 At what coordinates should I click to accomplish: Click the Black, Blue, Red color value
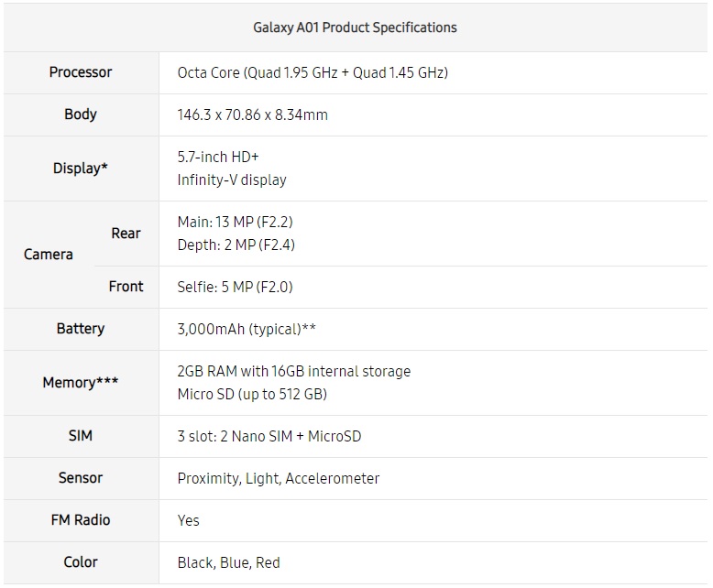(228, 562)
